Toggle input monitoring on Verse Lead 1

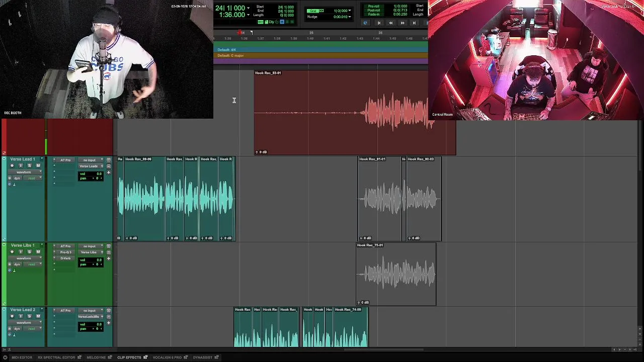click(x=21, y=165)
